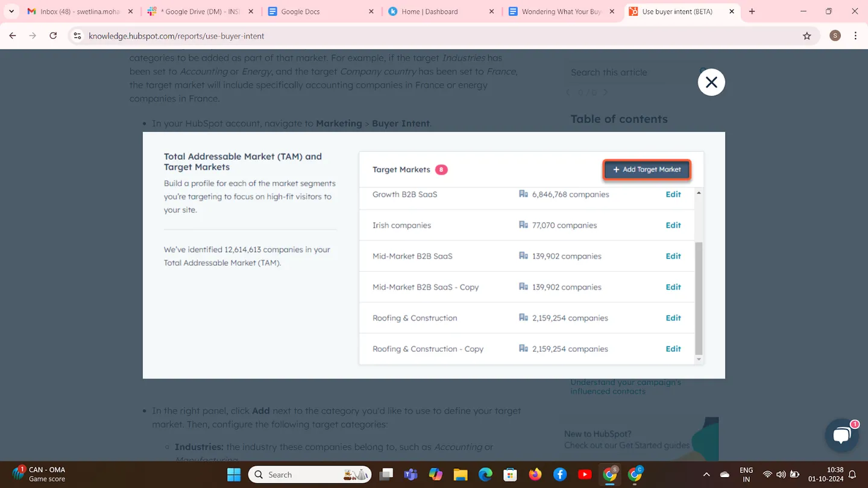Launch Firefox from the taskbar
Screen dimensions: 868x488
(x=535, y=475)
